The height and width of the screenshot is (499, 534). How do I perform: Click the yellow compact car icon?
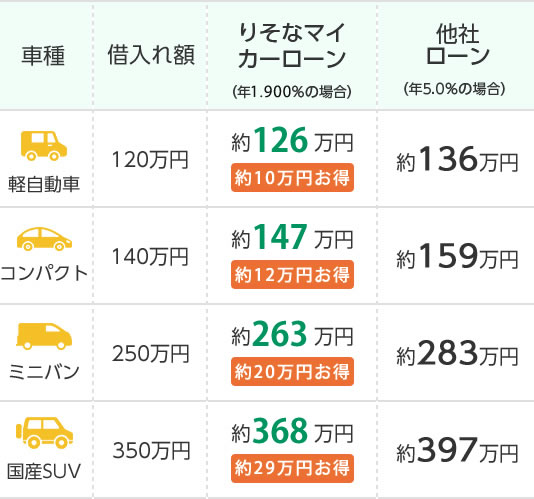[x=44, y=239]
